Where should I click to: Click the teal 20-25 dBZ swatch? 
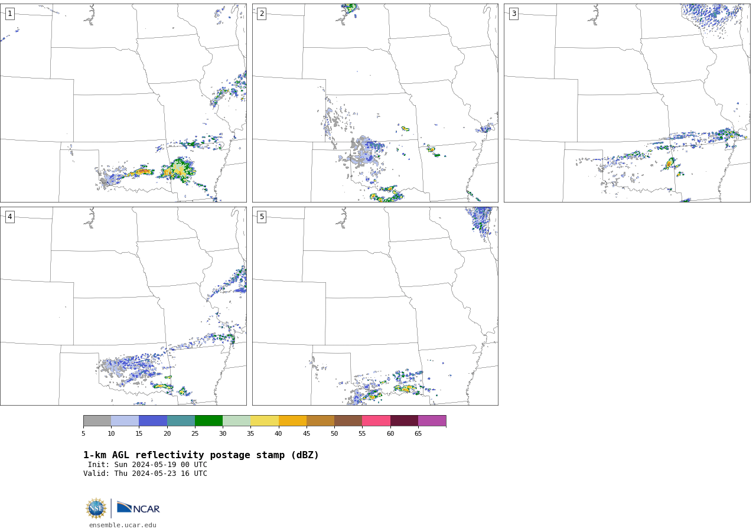(x=181, y=421)
